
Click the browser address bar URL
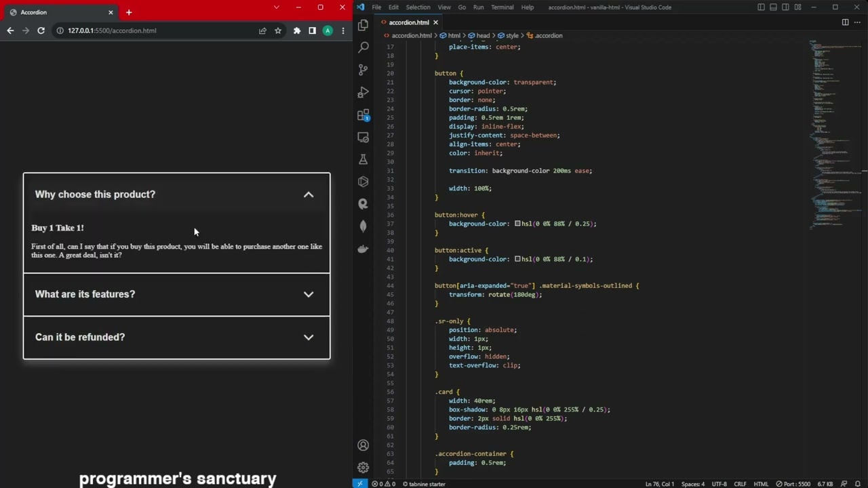[112, 30]
